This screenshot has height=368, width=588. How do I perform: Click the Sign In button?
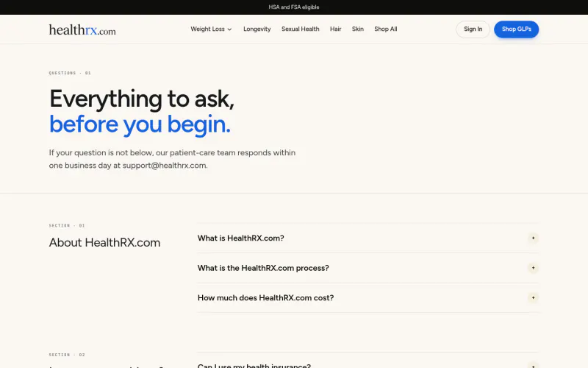(473, 29)
